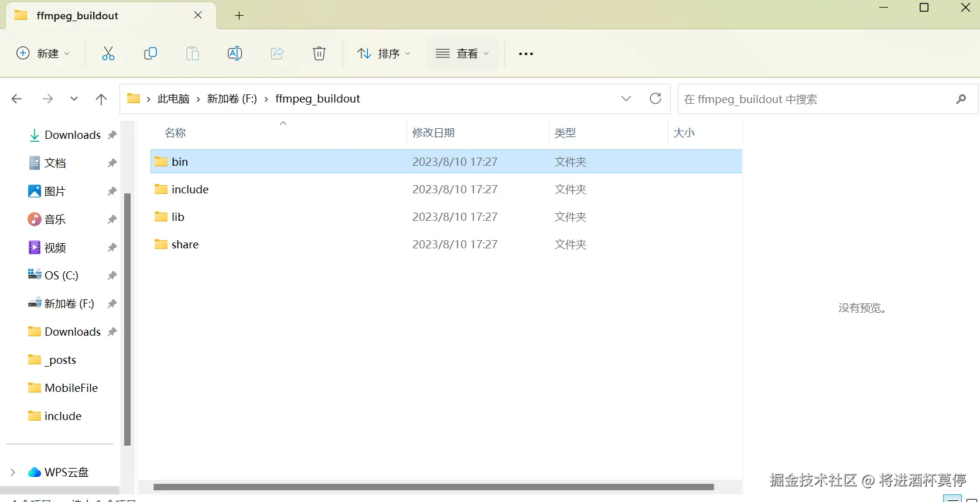
Task: Click the Share icon in toolbar
Action: (x=277, y=53)
